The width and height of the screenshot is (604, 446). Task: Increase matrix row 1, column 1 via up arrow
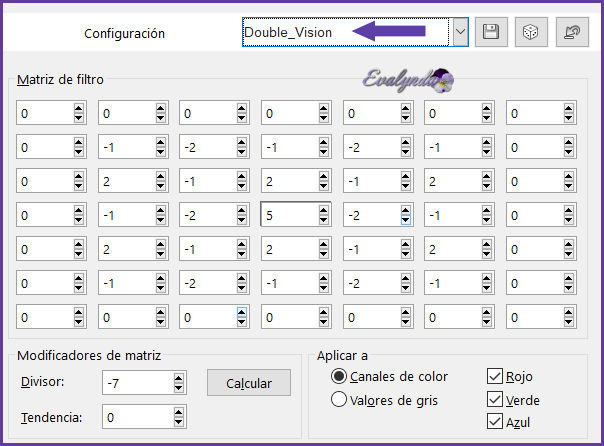pyautogui.click(x=79, y=108)
